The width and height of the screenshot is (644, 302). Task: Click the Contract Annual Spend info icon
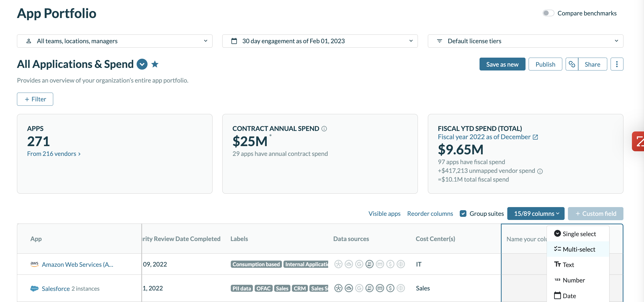click(324, 129)
